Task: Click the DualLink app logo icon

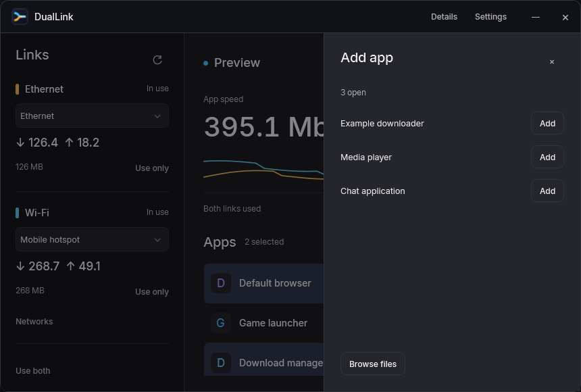Action: 20,17
